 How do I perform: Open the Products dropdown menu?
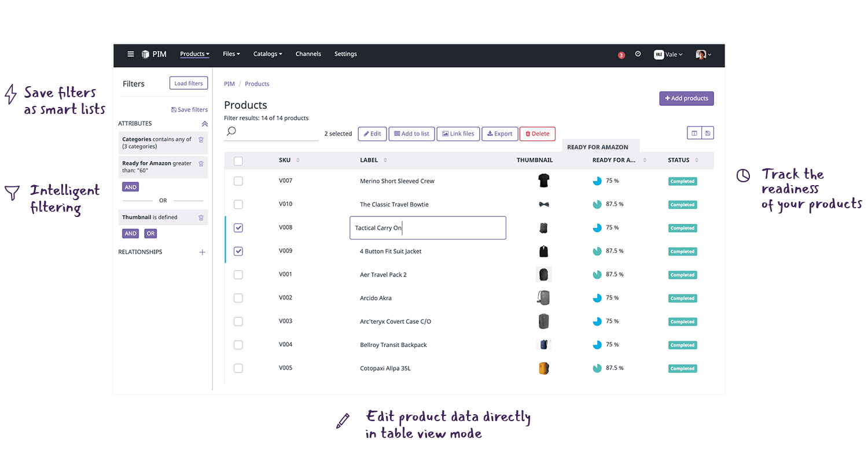point(194,54)
